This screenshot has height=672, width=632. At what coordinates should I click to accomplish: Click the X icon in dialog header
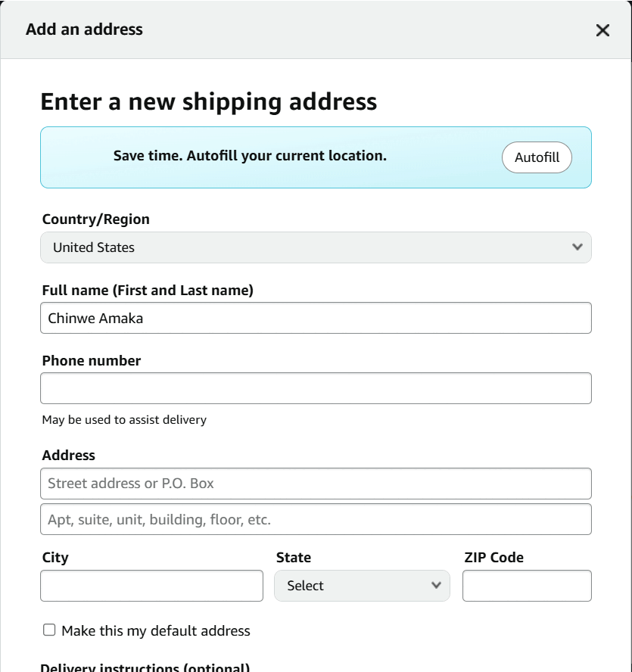[x=602, y=30]
